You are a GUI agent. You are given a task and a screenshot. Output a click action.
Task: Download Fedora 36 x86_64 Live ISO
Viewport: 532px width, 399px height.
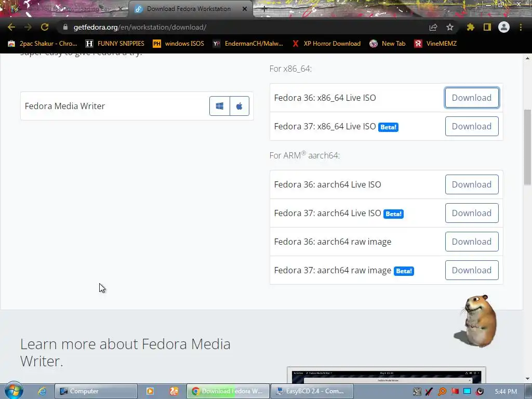click(x=472, y=98)
